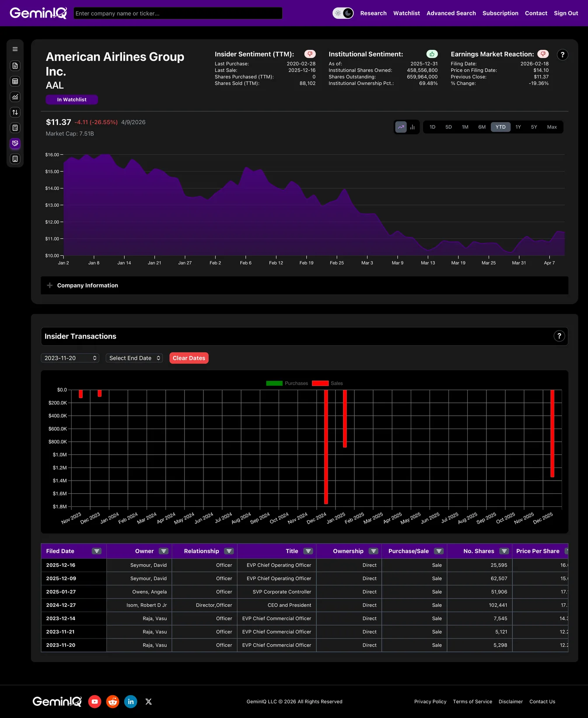Screen dimensions: 588x718
Task: Open the table grid sidebar icon
Action: click(15, 81)
